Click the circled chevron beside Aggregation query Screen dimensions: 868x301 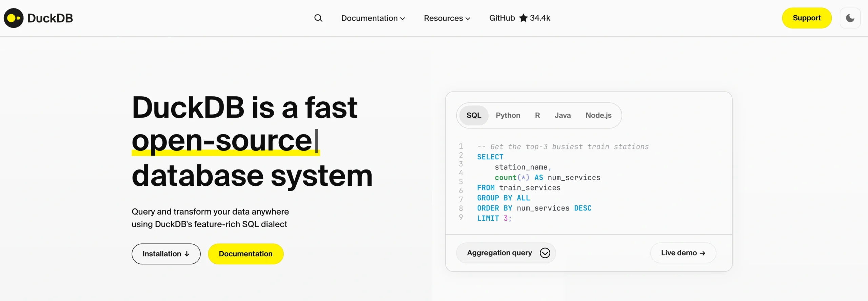tap(545, 253)
